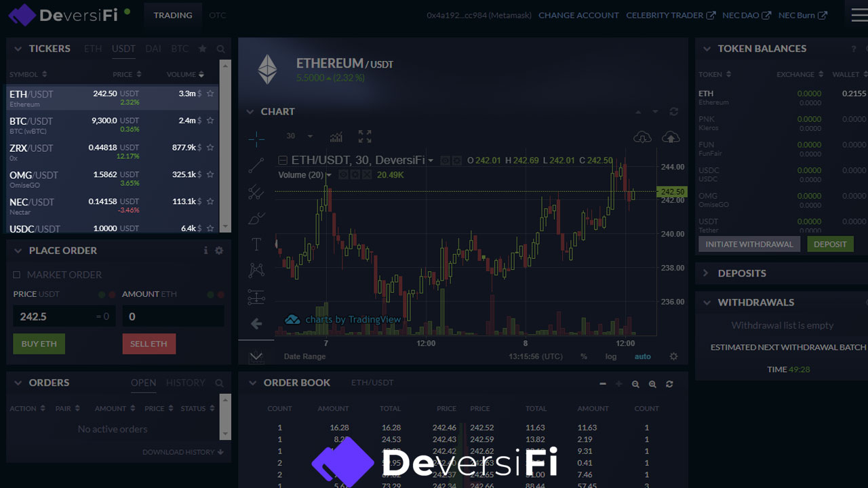The width and height of the screenshot is (868, 488).
Task: Open the Celebrity Trader link
Action: [x=671, y=15]
